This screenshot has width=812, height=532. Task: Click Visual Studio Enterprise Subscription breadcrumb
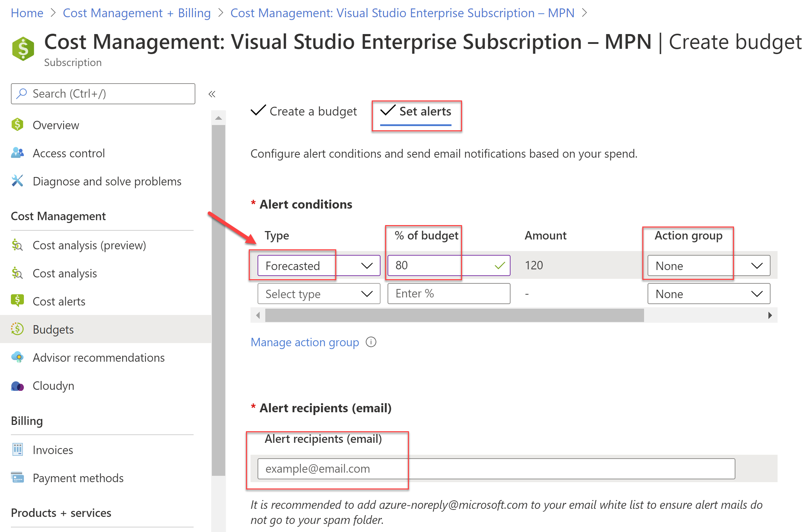click(x=402, y=13)
